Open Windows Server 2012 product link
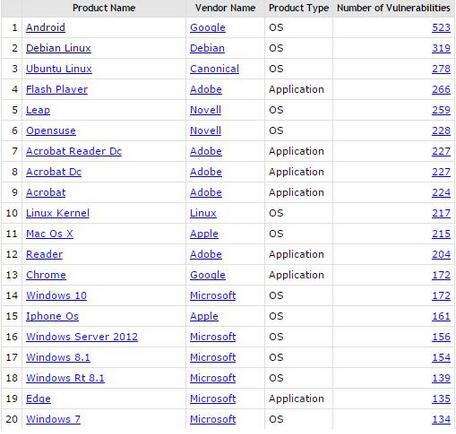This screenshot has width=456, height=434. click(x=82, y=337)
